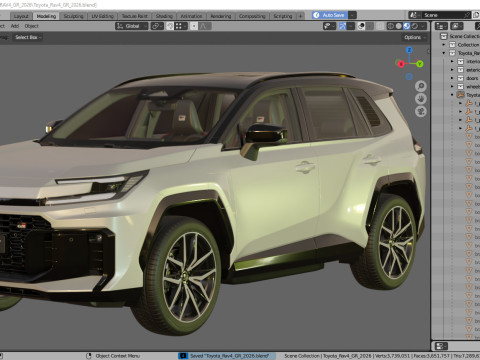This screenshot has height=360, width=480.
Task: Toggle viewport overlays
Action: [361, 26]
